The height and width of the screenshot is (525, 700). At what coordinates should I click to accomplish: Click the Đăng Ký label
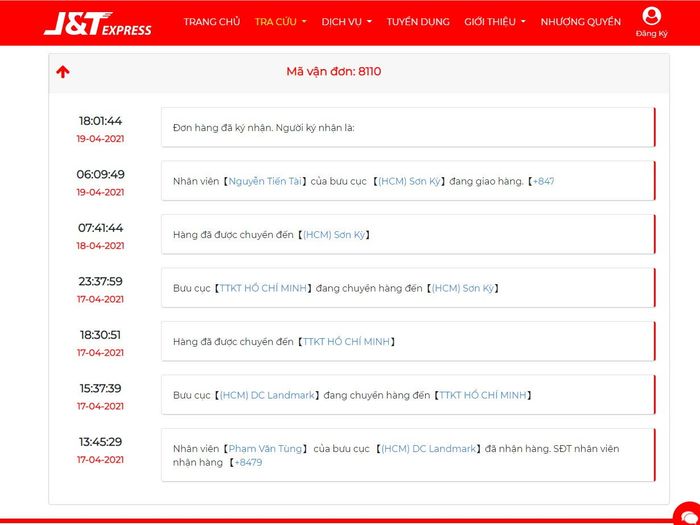[651, 33]
